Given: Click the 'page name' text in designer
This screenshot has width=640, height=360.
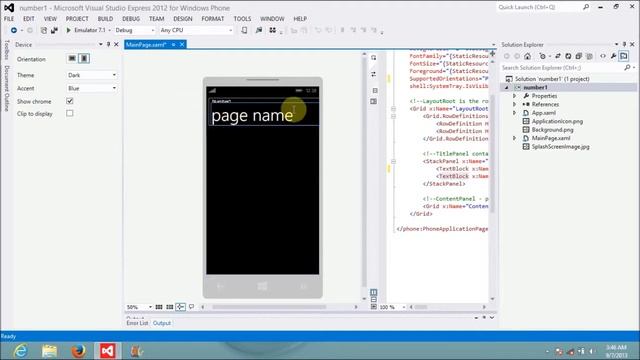Looking at the screenshot, I should click(x=252, y=116).
